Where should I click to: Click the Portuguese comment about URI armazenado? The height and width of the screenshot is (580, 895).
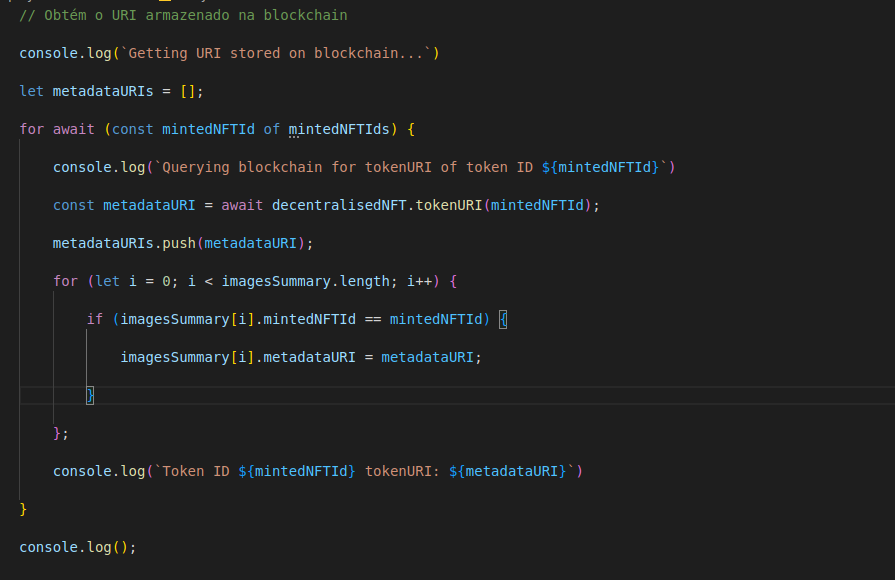pyautogui.click(x=183, y=16)
